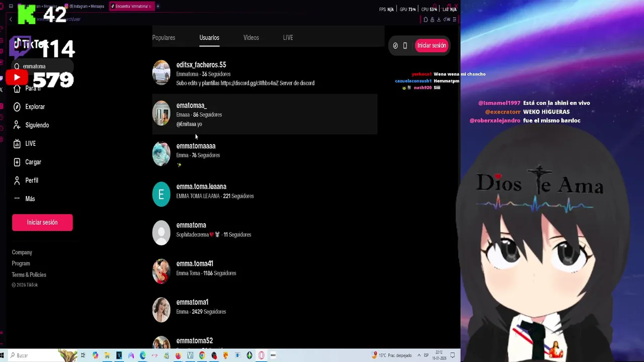This screenshot has width=644, height=362.
Task: Click the username emmatoma1
Action: tap(192, 302)
